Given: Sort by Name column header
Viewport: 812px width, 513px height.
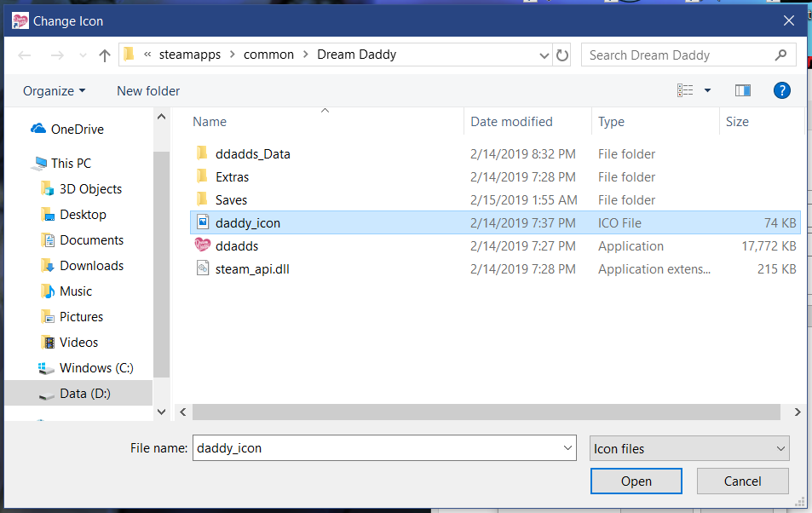Looking at the screenshot, I should tap(210, 122).
